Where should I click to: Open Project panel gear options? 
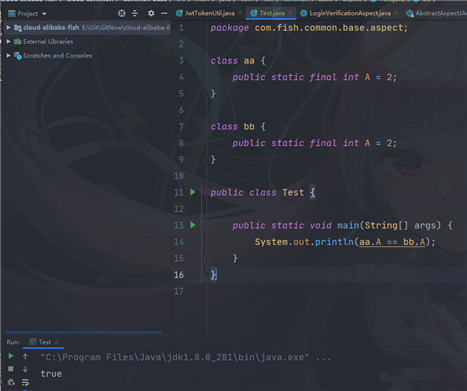tap(151, 13)
